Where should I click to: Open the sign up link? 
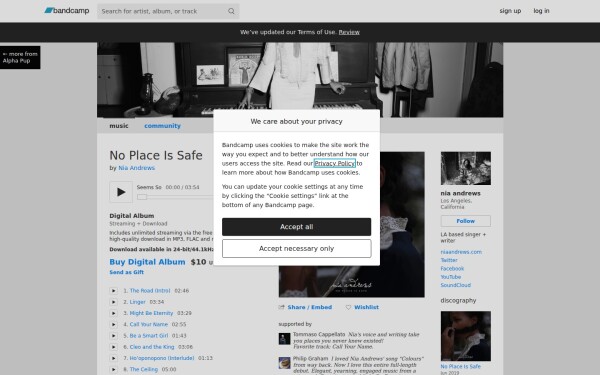coord(510,11)
